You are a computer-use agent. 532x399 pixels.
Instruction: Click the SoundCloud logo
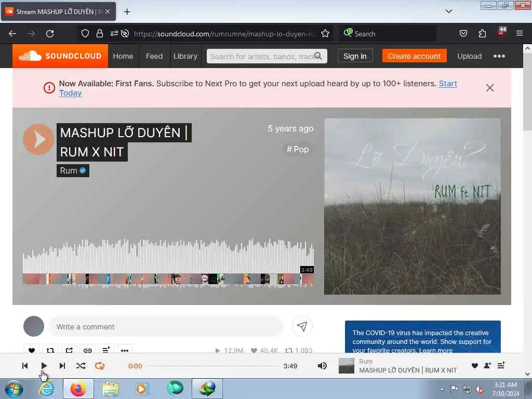tap(60, 56)
